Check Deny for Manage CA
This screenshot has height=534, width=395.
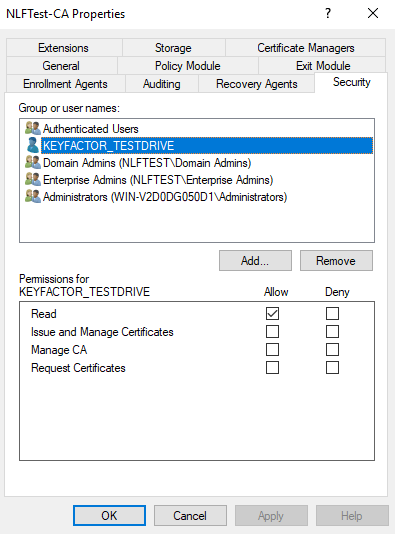(x=332, y=349)
